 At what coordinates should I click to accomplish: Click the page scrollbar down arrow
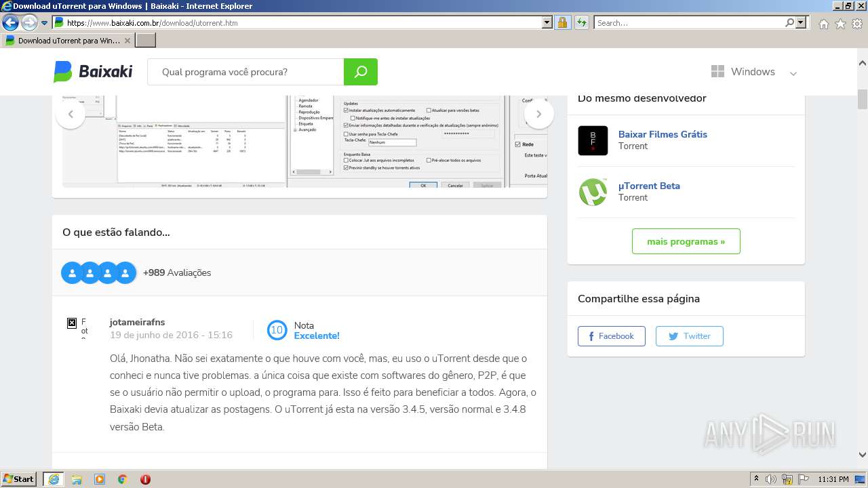pyautogui.click(x=863, y=455)
